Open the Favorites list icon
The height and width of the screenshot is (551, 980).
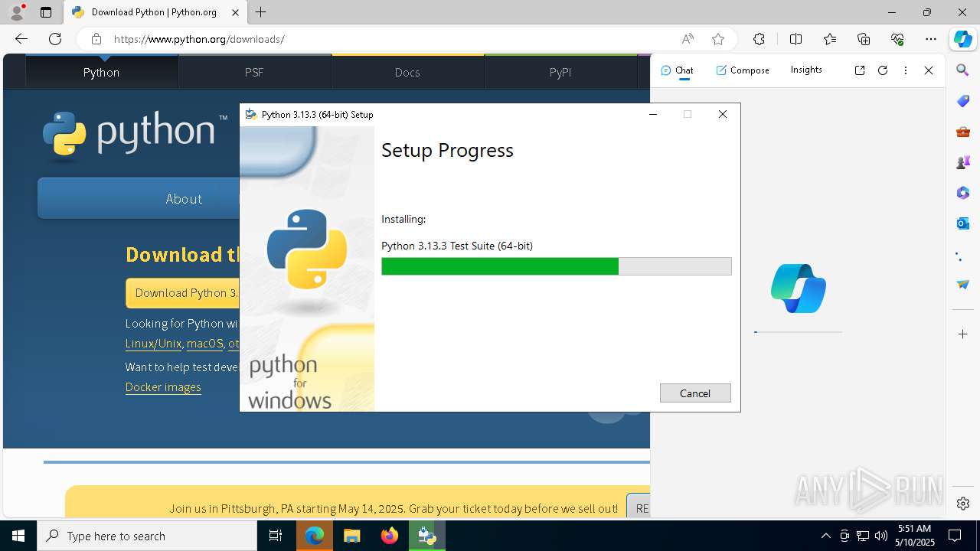[x=830, y=39]
